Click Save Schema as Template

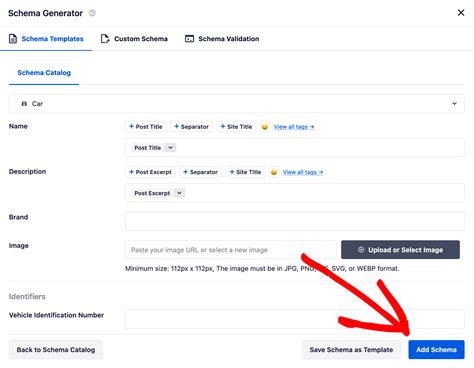351,350
